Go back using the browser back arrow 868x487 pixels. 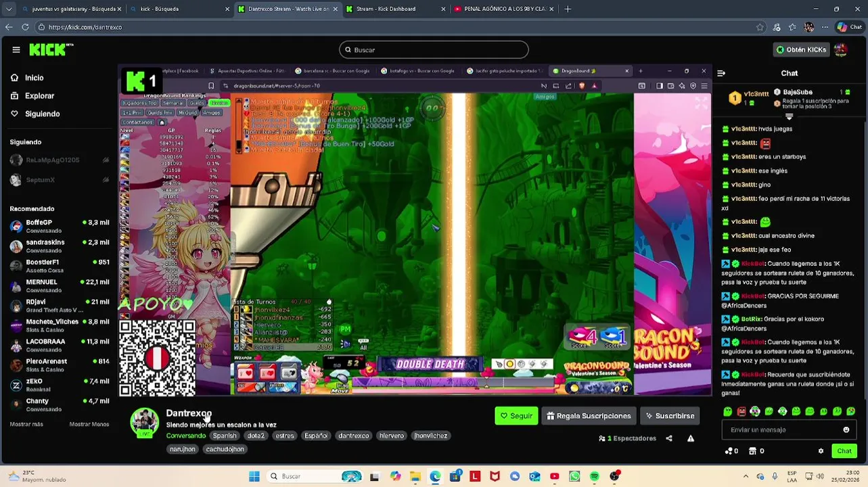coord(9,27)
